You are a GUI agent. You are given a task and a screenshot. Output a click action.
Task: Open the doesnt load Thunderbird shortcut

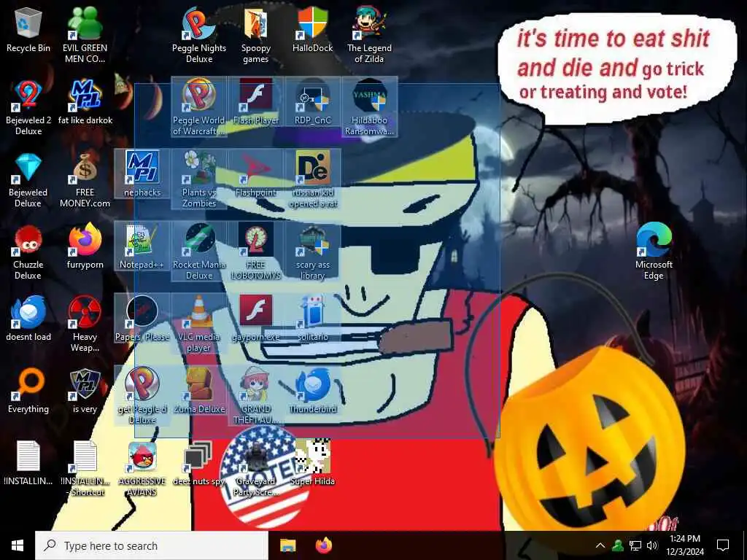pos(28,319)
